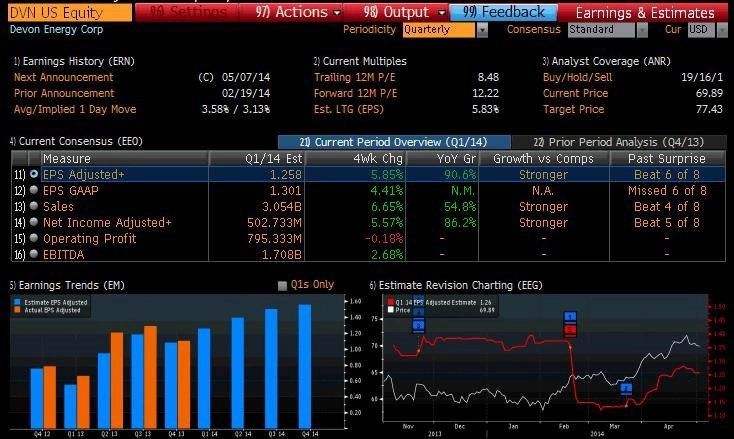Screen dimensions: 734x439
Task: Select the Operating Profit radio button
Action: click(x=34, y=238)
